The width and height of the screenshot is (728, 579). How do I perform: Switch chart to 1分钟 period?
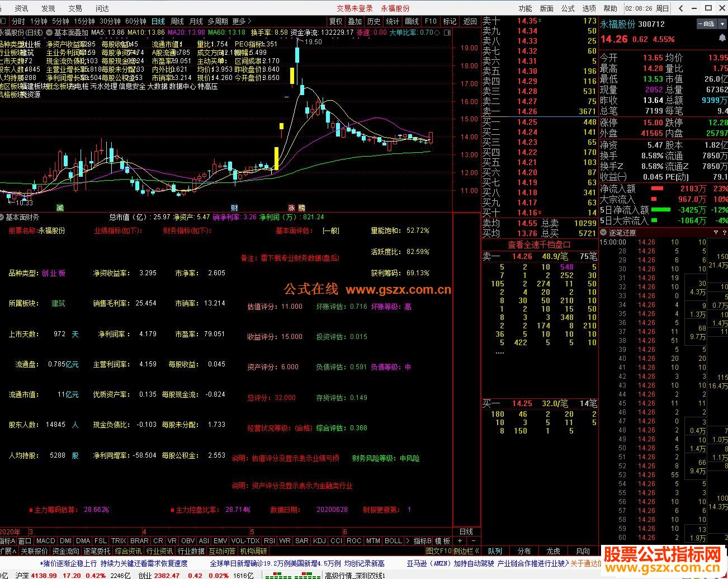tap(38, 21)
